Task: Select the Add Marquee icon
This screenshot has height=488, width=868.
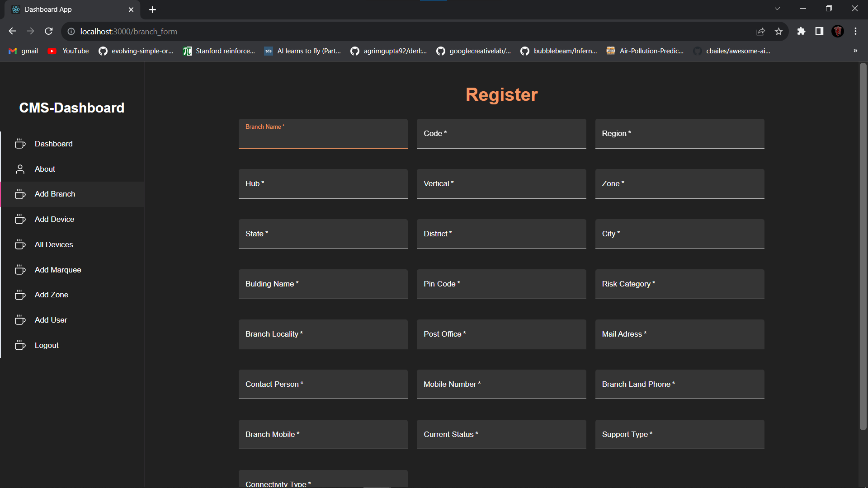Action: pos(20,270)
